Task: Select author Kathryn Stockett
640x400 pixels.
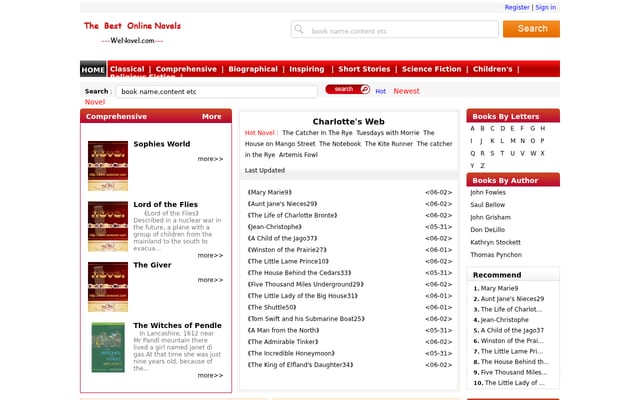Action: coord(495,242)
